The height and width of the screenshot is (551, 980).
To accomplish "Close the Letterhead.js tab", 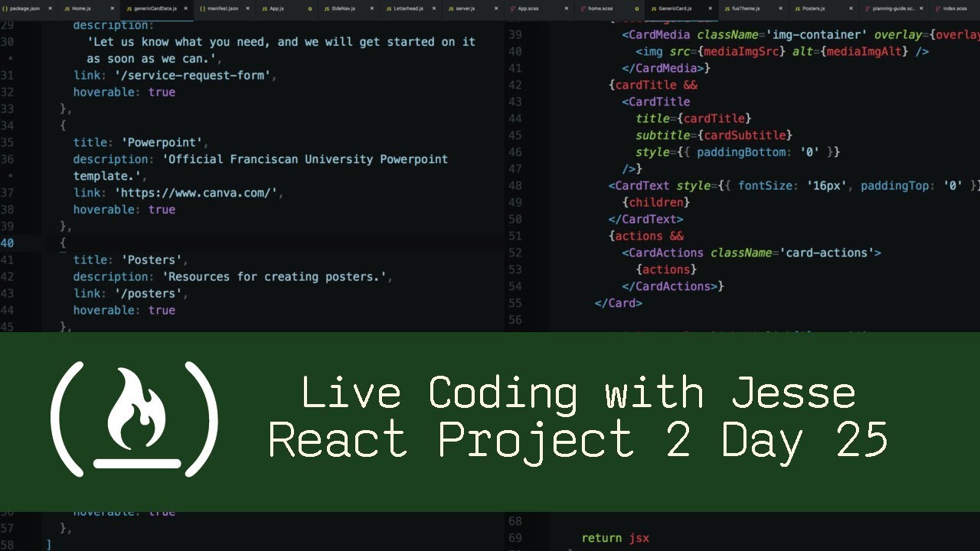I will (434, 8).
